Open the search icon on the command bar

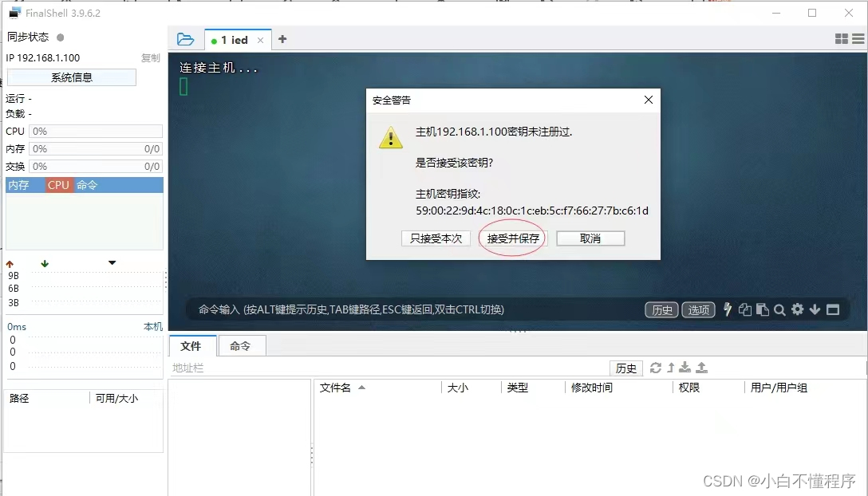coord(780,310)
